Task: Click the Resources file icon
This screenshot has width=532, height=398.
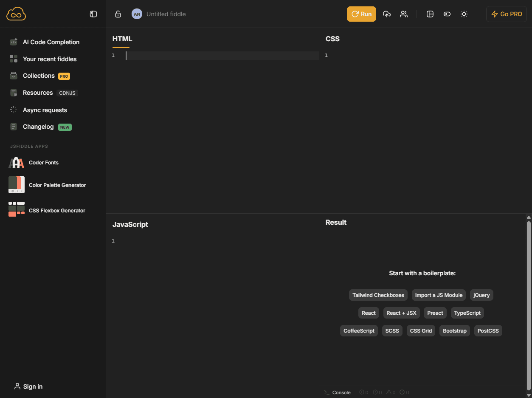Action: 14,93
